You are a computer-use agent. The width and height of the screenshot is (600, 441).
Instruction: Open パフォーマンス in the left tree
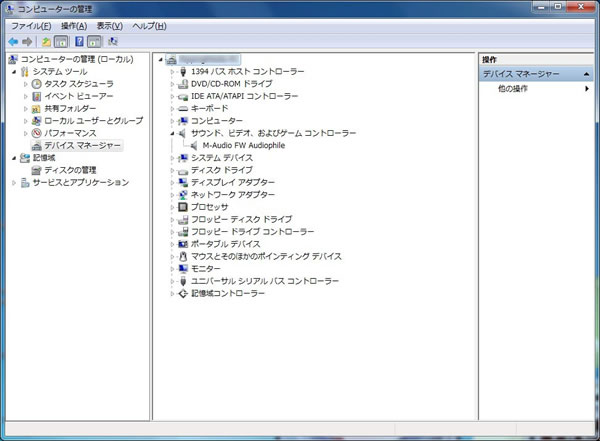[x=70, y=133]
